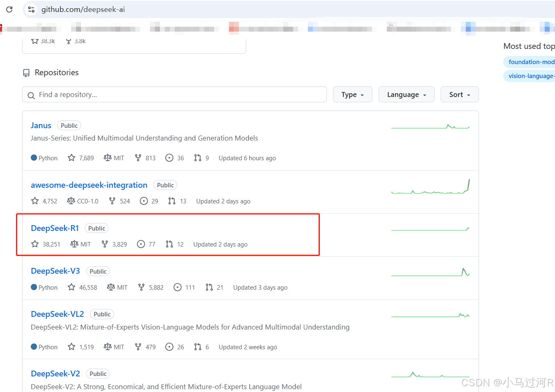This screenshot has height=392, width=555.
Task: Focus the Find a repository search field
Action: 174,95
